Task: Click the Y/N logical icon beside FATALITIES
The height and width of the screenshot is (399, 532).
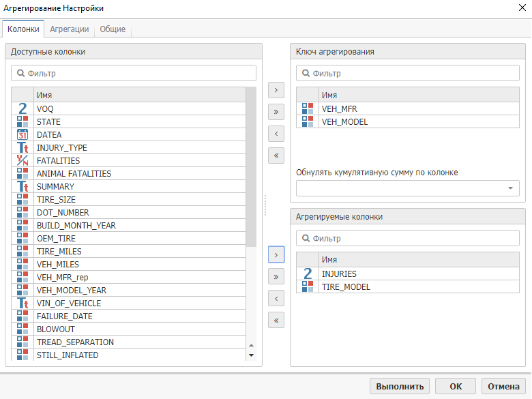Action: pos(23,161)
